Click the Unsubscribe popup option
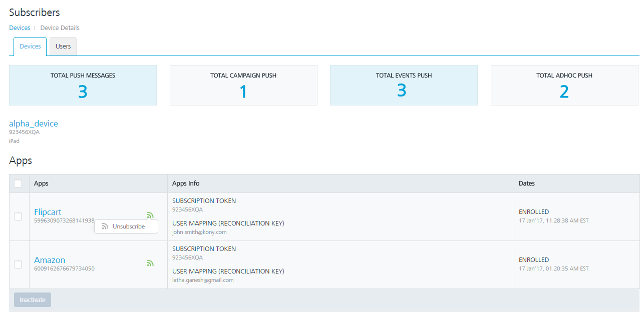644x314 pixels. tap(126, 226)
